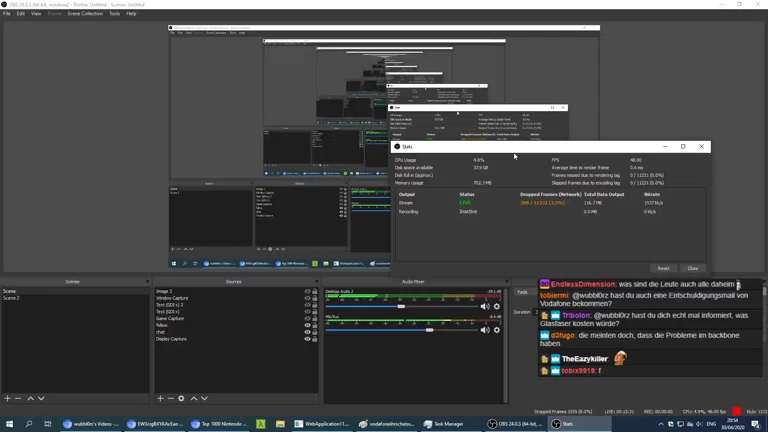
Task: Add a new source with plus icon
Action: click(x=160, y=398)
